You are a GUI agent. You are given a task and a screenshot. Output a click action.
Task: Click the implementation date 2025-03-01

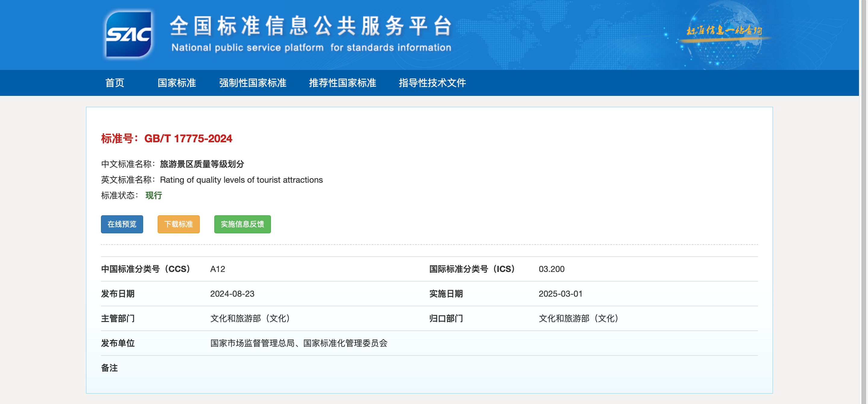(x=560, y=294)
